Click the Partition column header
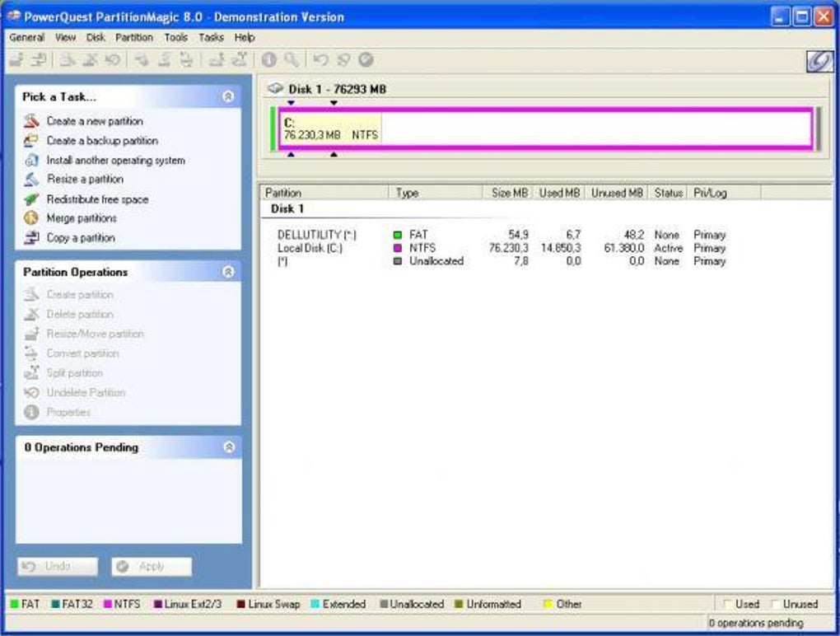 (x=325, y=193)
